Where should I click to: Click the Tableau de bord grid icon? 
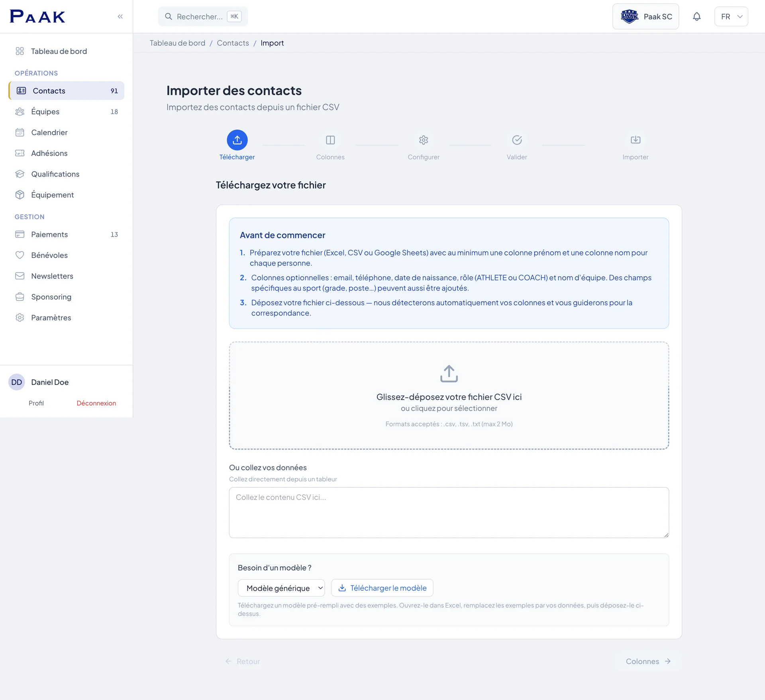(20, 51)
